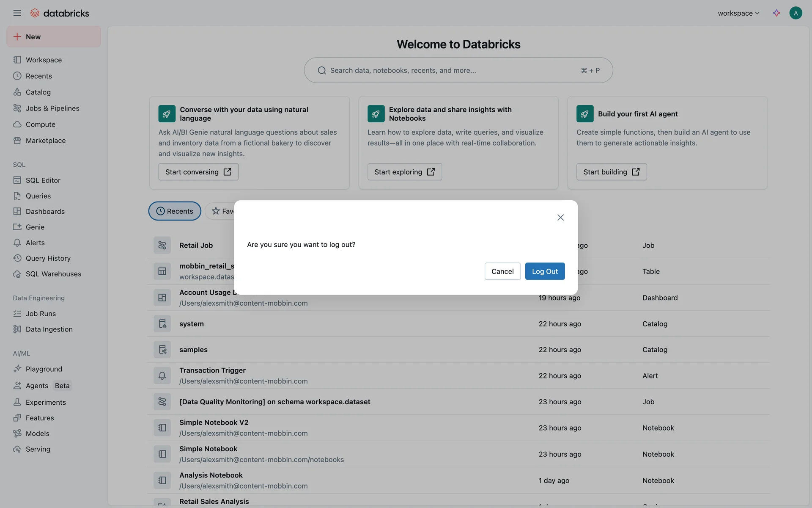Open the Genie sidebar item
The height and width of the screenshot is (508, 812).
pos(35,227)
